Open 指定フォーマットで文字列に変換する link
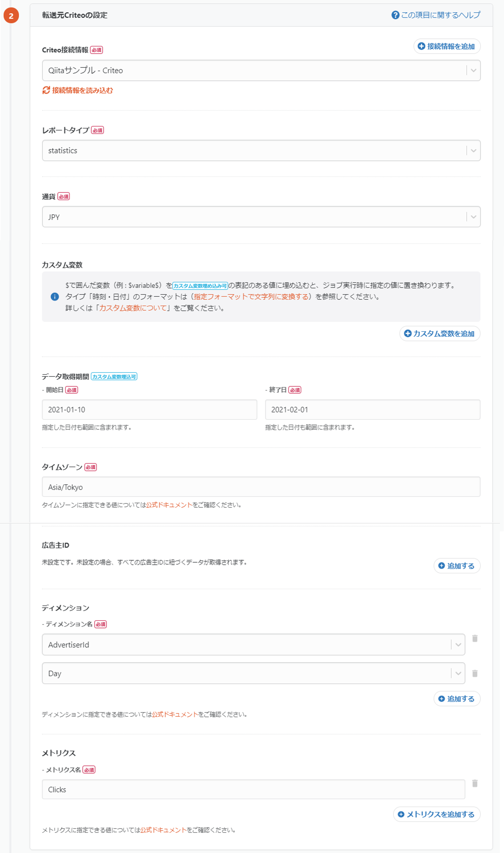Screen dimensions: 504x853 (251, 297)
